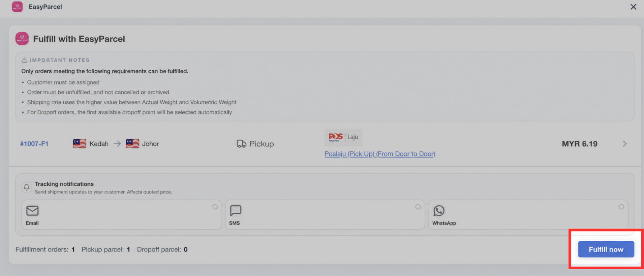Click the EasyParcel logo in header bar

[x=17, y=7]
